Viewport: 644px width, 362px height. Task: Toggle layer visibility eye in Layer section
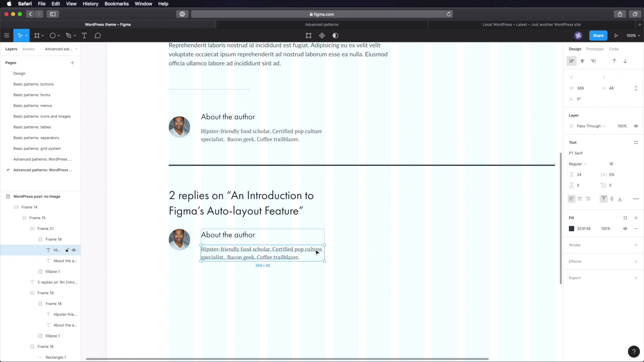pos(636,126)
